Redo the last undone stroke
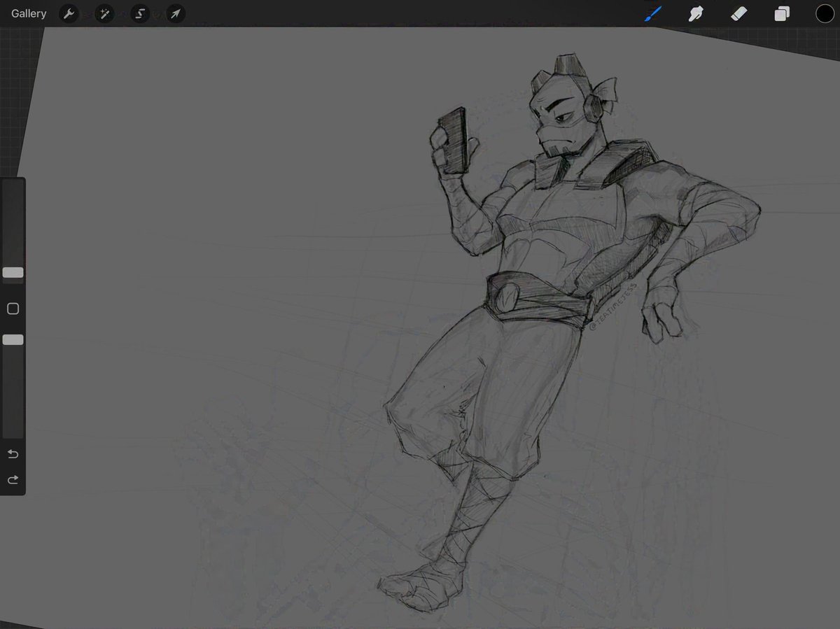 [x=13, y=480]
